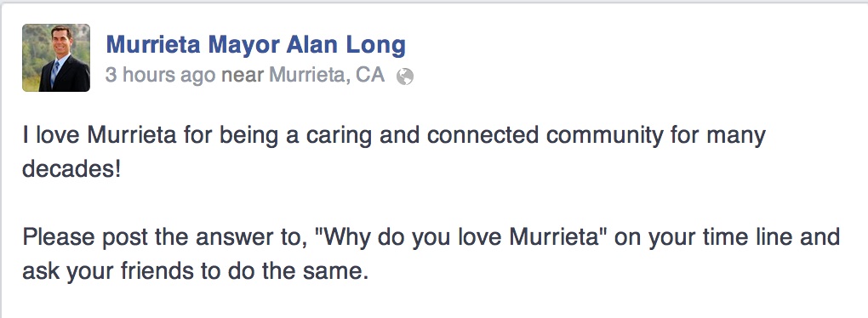Click the "3 hours ago" timestamp

pos(161,75)
